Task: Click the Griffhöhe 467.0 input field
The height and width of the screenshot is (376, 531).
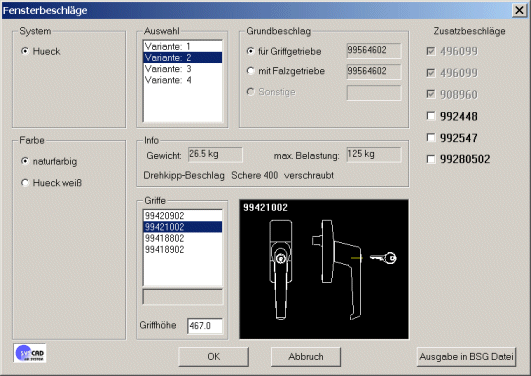Action: click(x=205, y=326)
